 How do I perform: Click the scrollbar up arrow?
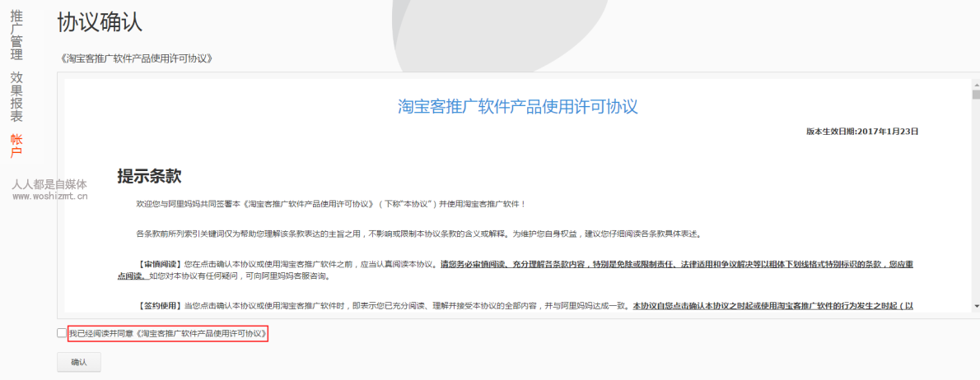976,84
